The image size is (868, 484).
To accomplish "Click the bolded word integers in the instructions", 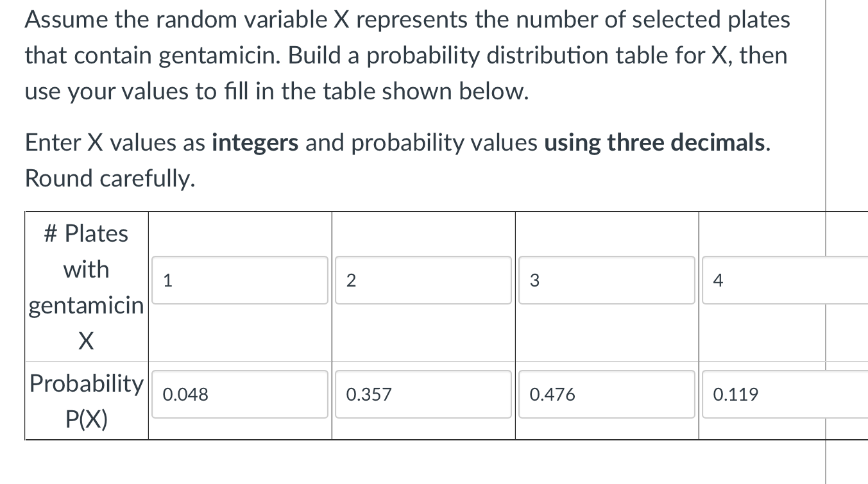I will tap(255, 142).
